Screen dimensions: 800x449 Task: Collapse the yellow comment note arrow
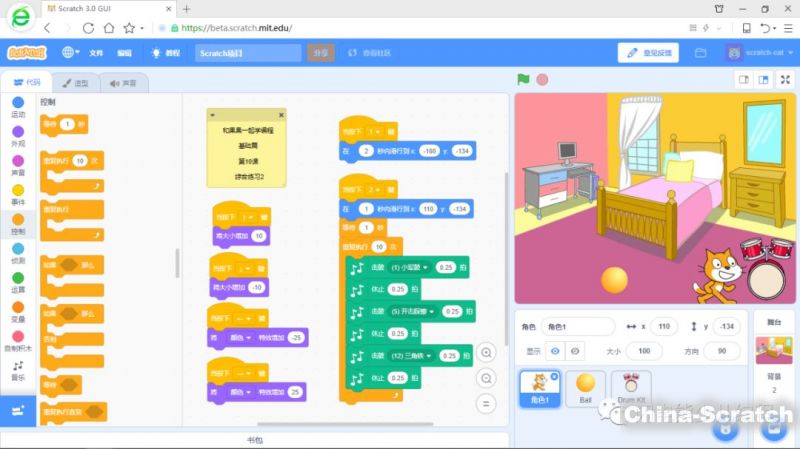click(x=214, y=115)
